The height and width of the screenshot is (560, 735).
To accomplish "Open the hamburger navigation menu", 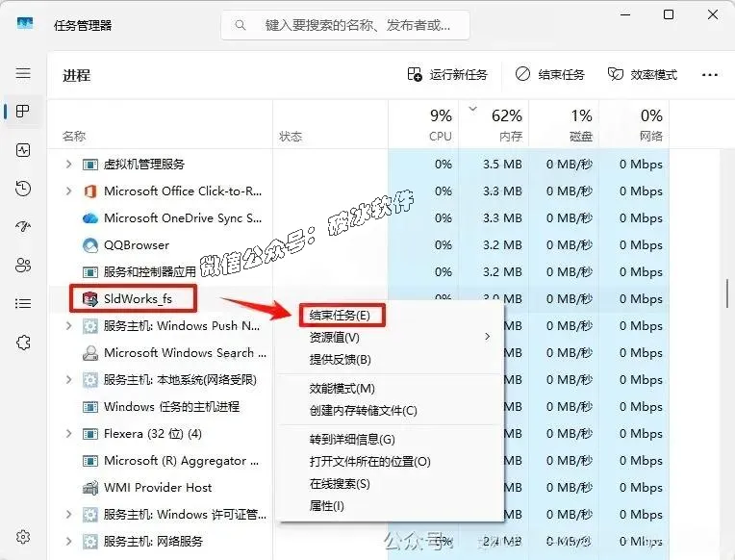I will [23, 73].
